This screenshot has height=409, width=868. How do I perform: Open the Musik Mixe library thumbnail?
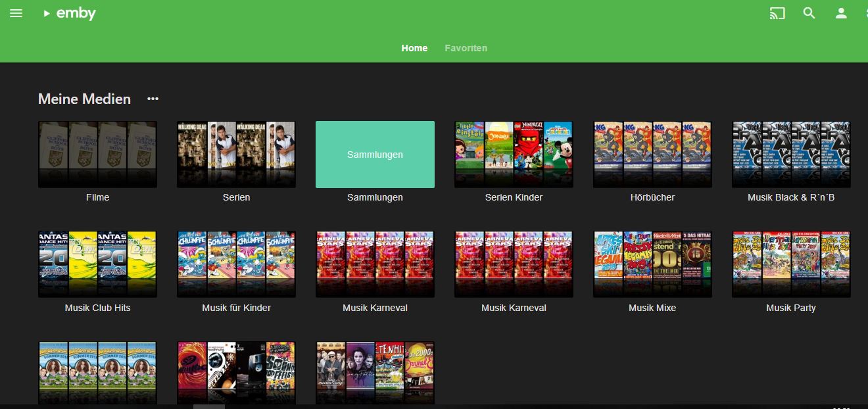pos(652,264)
